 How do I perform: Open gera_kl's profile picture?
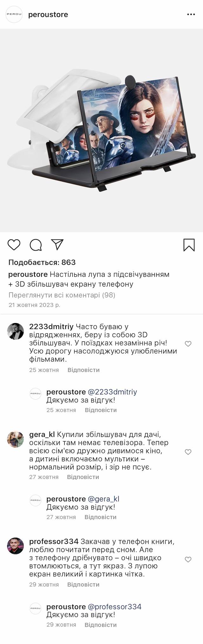coord(16,439)
